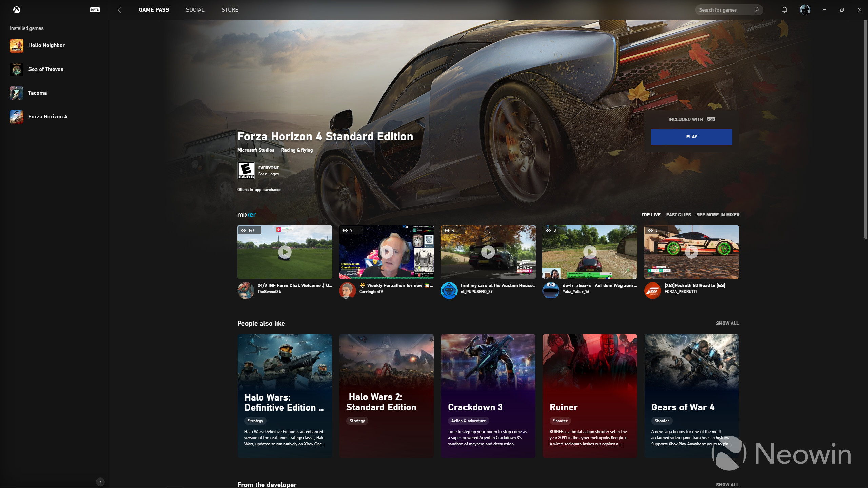This screenshot has height=488, width=868.
Task: Select the Tacoma installed game icon
Action: click(16, 93)
